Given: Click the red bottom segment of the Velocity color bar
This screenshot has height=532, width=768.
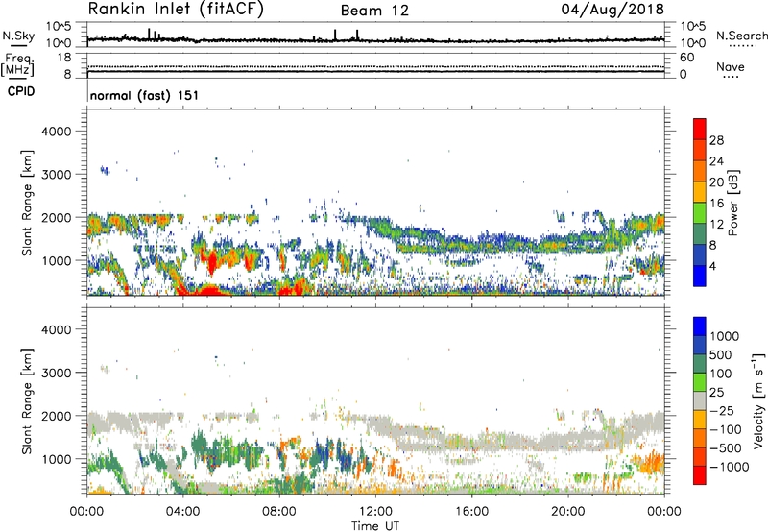Looking at the screenshot, I should (x=700, y=475).
